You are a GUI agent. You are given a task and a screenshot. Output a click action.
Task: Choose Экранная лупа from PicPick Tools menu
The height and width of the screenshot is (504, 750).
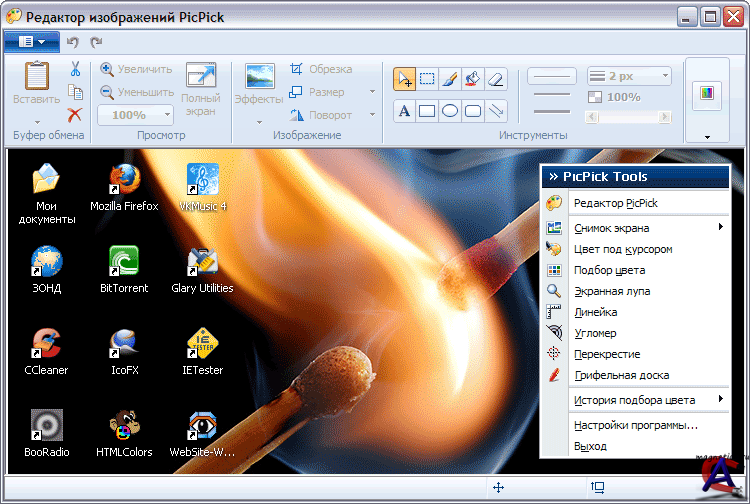pyautogui.click(x=612, y=291)
